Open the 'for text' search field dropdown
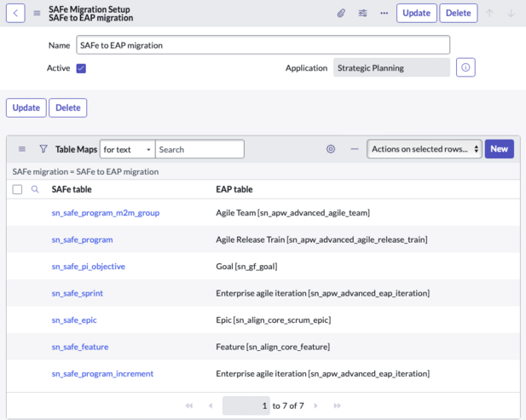Image resolution: width=526 pixels, height=420 pixels. (x=128, y=149)
